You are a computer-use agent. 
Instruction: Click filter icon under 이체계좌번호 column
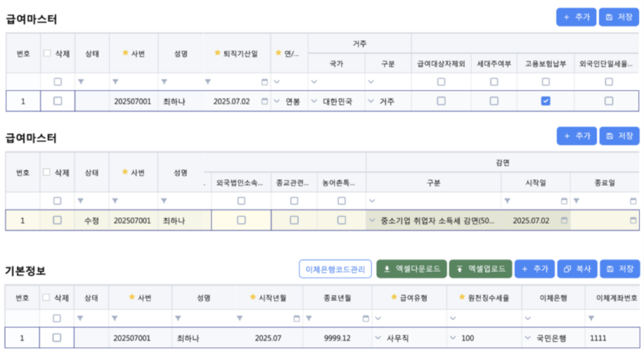coord(591,319)
